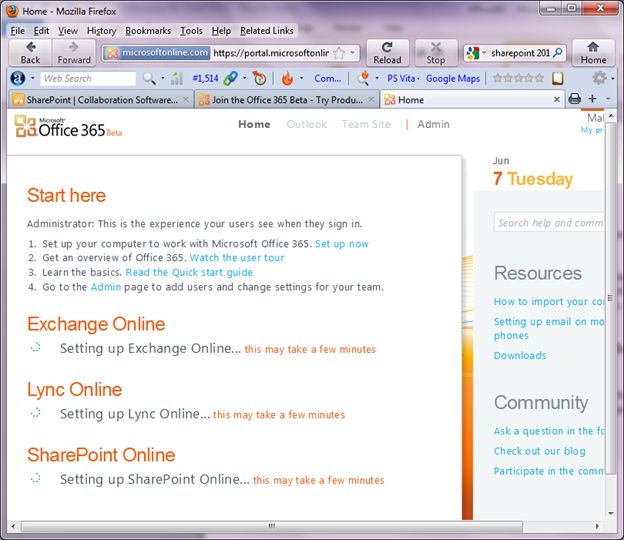Go to Outlook in the top navigation
The image size is (624, 540).
click(x=306, y=124)
